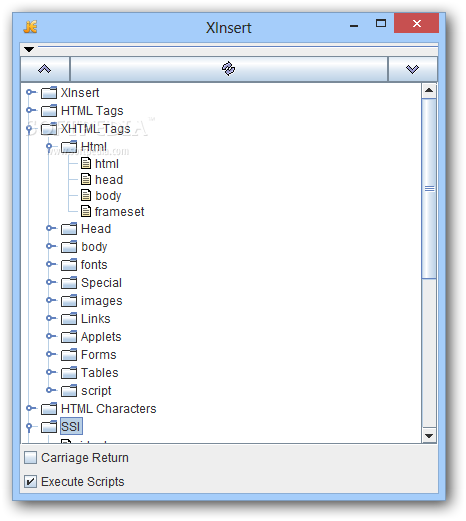Select the Forms folder icon

tap(69, 355)
